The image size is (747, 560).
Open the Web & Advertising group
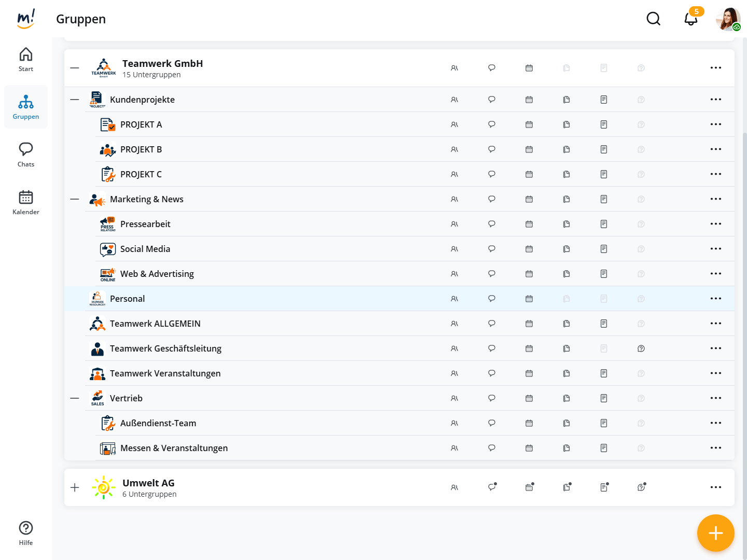click(157, 274)
